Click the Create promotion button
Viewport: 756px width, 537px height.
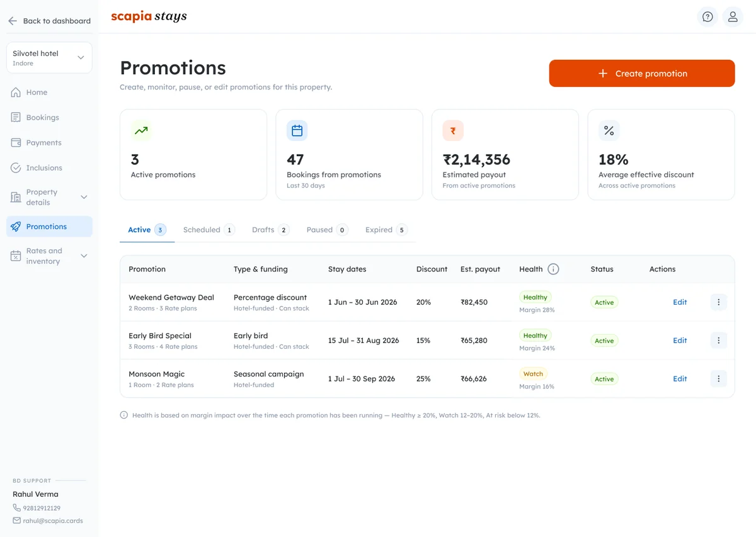642,74
